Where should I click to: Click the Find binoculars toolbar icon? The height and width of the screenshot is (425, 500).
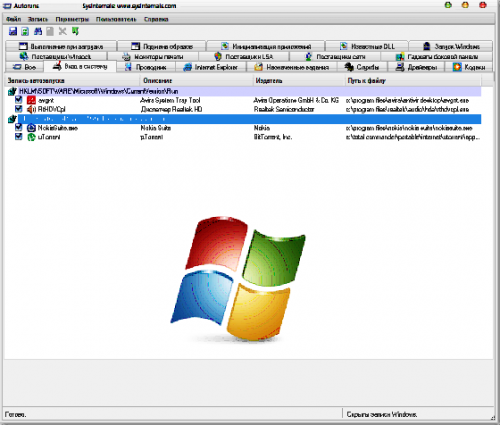(x=38, y=31)
